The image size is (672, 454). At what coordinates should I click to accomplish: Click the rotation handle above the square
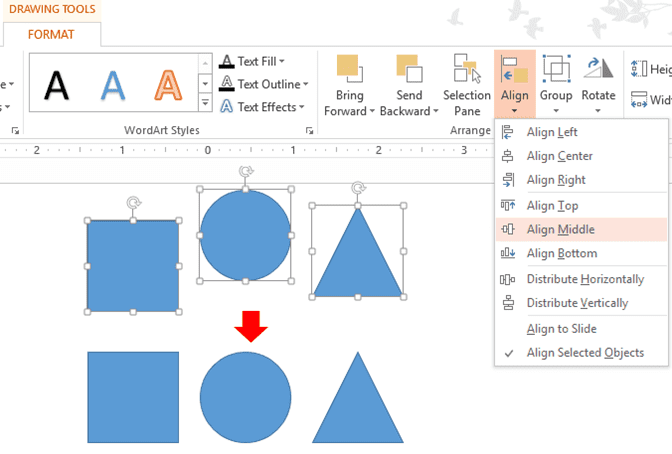point(134,203)
